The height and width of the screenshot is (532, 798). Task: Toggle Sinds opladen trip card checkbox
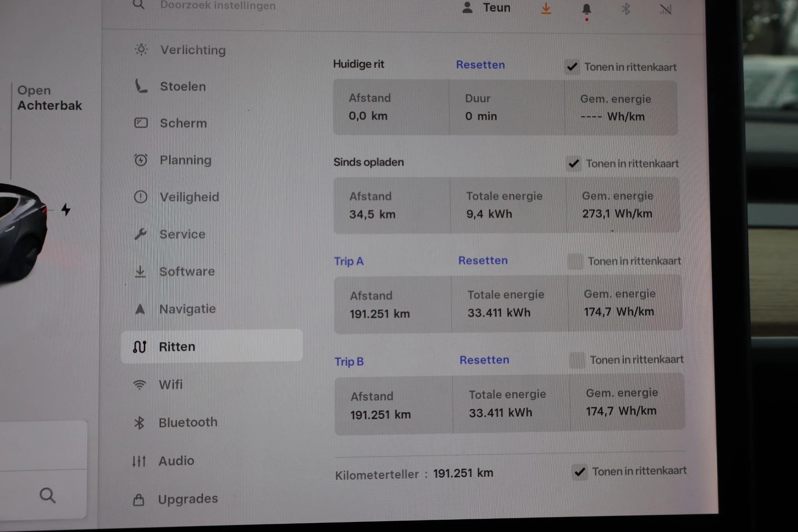point(574,164)
